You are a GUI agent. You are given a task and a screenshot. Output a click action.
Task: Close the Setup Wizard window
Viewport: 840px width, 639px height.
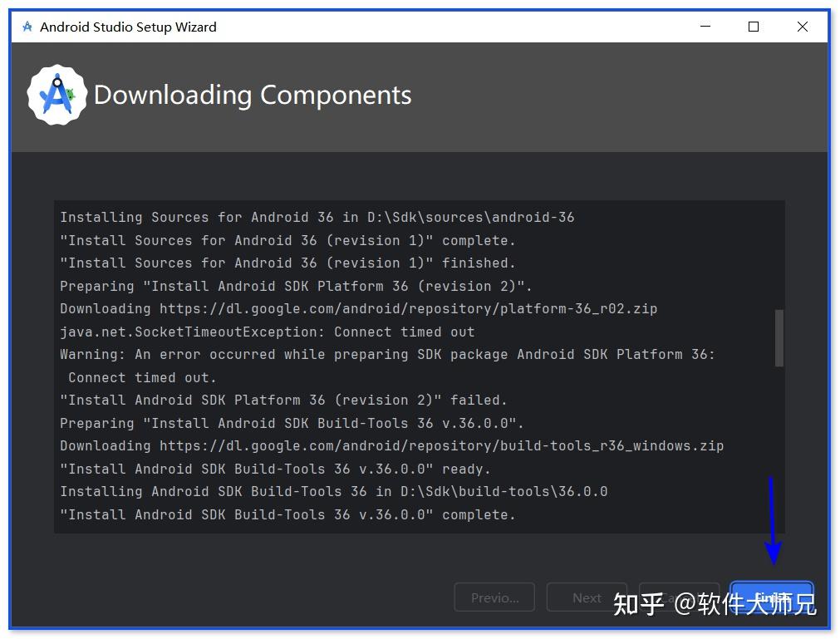click(802, 27)
